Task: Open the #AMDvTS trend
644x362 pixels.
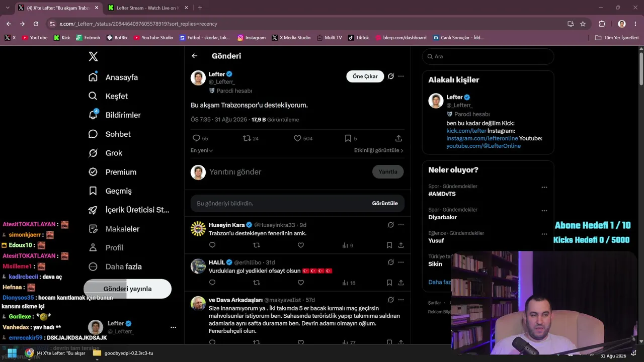Action: pyautogui.click(x=442, y=194)
